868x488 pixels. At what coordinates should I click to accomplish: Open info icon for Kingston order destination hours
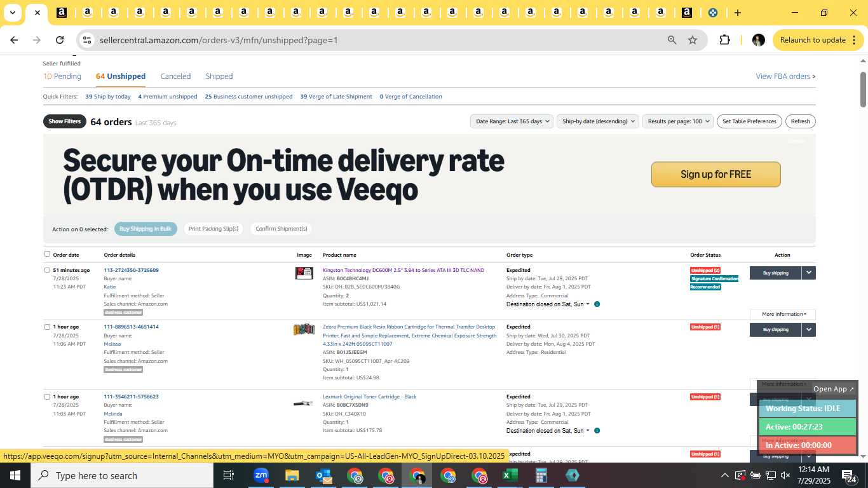(597, 304)
